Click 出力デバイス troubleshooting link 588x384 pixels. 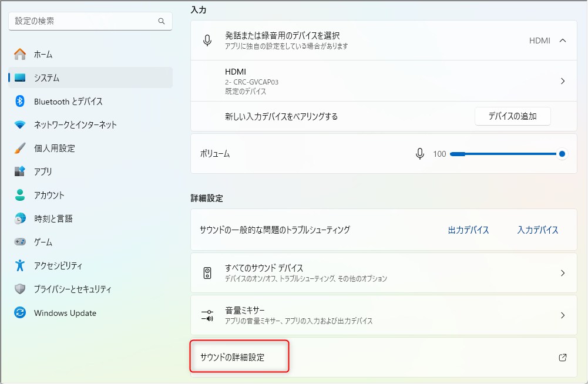coord(468,230)
